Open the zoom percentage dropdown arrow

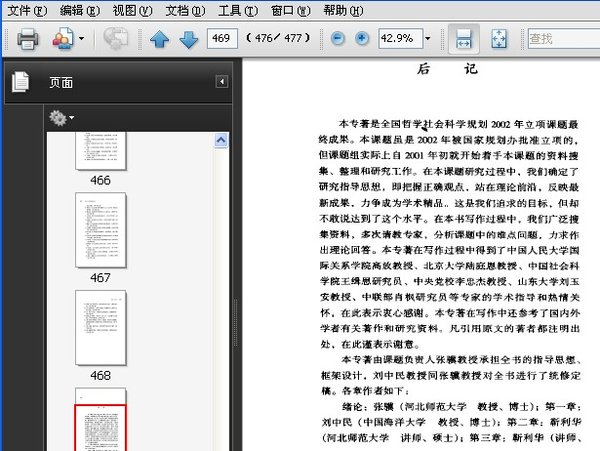pyautogui.click(x=428, y=39)
